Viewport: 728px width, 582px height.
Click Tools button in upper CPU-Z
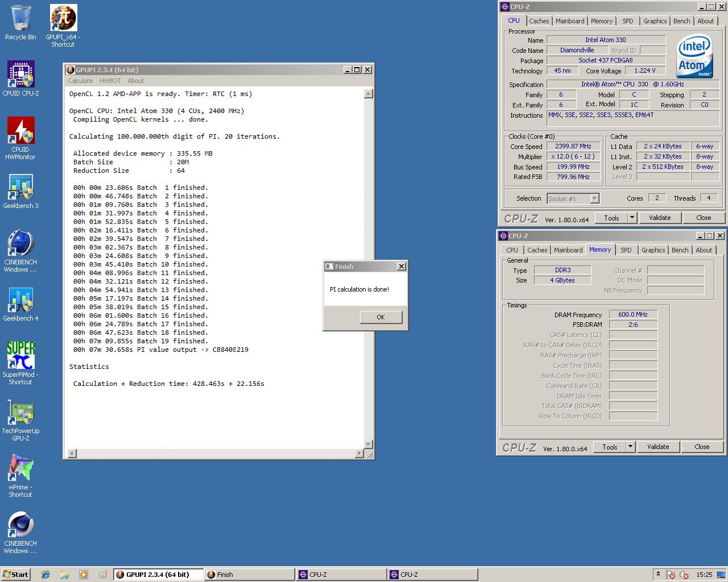click(x=611, y=218)
